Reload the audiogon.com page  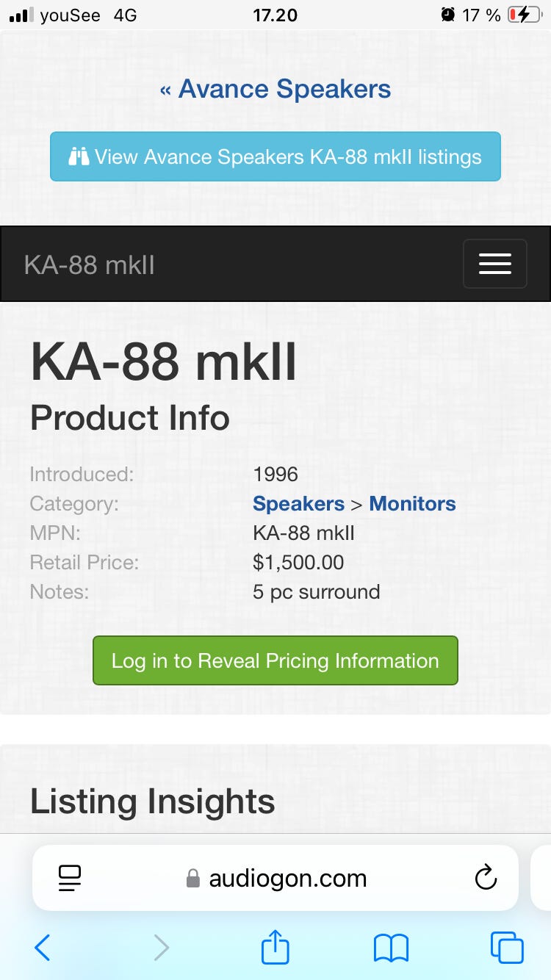pos(486,877)
